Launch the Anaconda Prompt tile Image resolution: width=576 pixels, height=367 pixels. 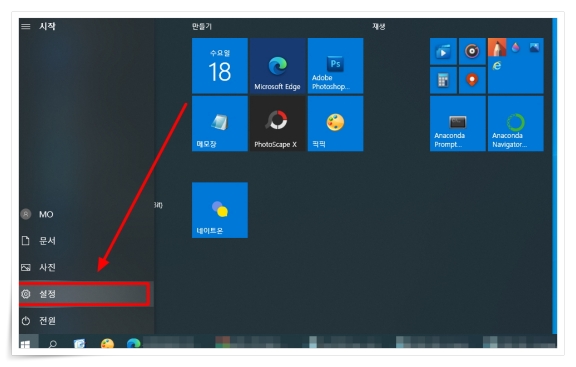pos(458,123)
